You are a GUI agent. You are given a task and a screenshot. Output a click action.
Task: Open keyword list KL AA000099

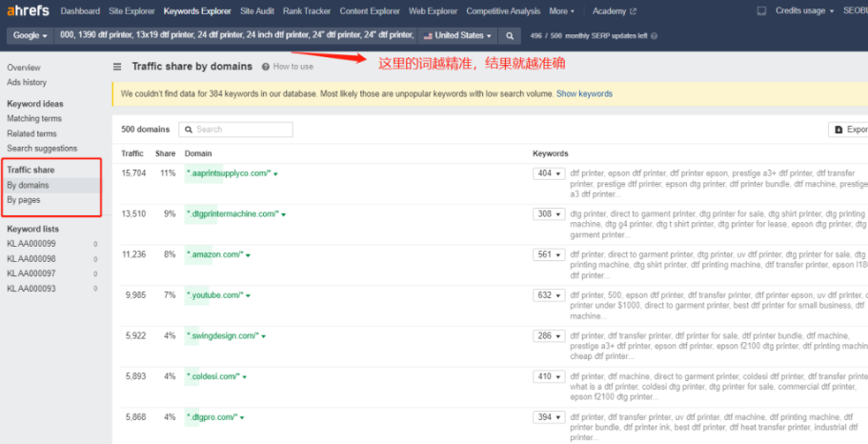coord(31,244)
